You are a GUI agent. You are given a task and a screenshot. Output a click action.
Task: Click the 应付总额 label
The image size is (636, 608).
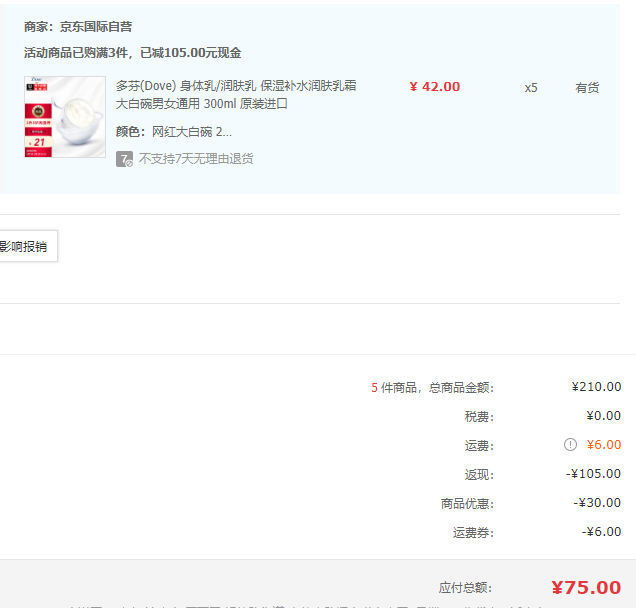click(x=465, y=588)
